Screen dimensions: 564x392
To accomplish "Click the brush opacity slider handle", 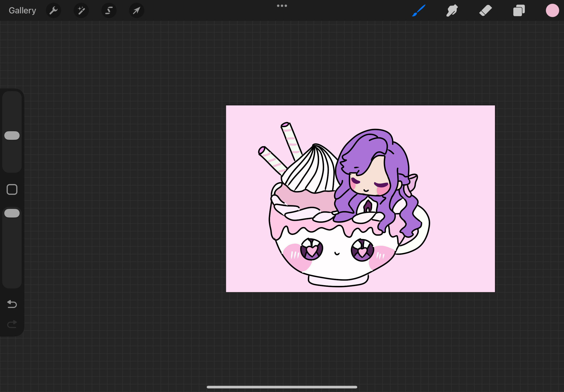I will click(12, 213).
